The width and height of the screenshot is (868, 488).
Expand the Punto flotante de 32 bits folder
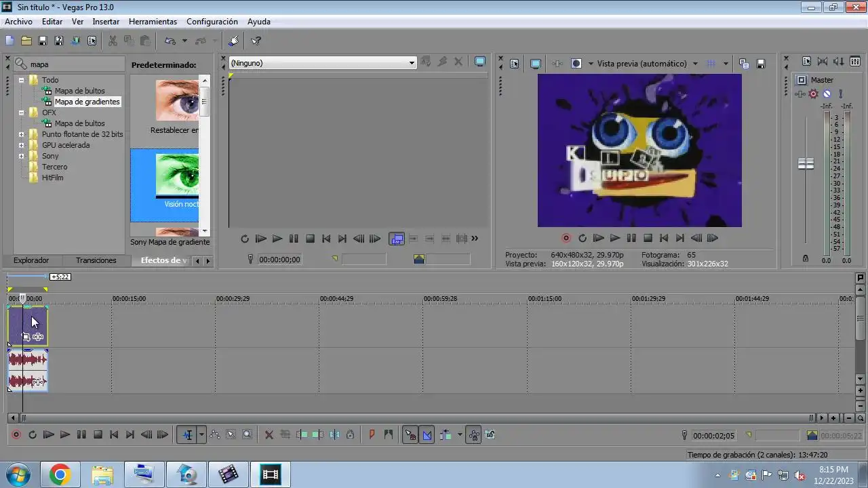click(21, 134)
